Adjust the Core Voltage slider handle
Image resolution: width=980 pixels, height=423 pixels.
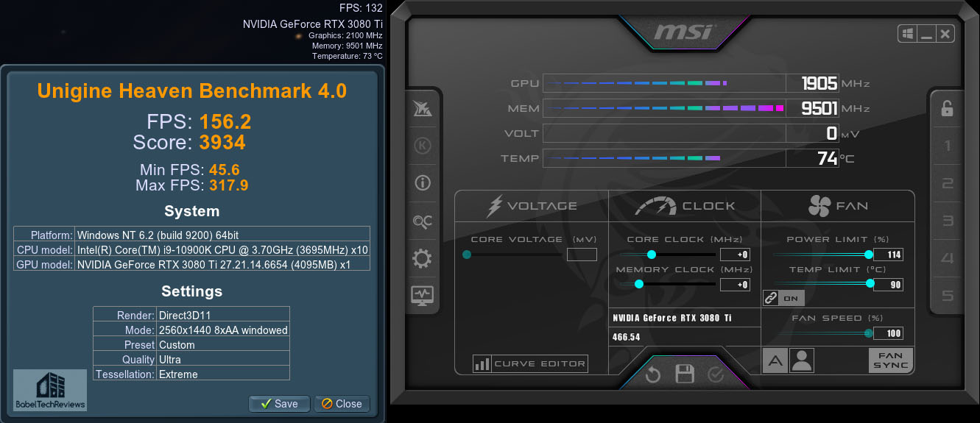[x=467, y=255]
